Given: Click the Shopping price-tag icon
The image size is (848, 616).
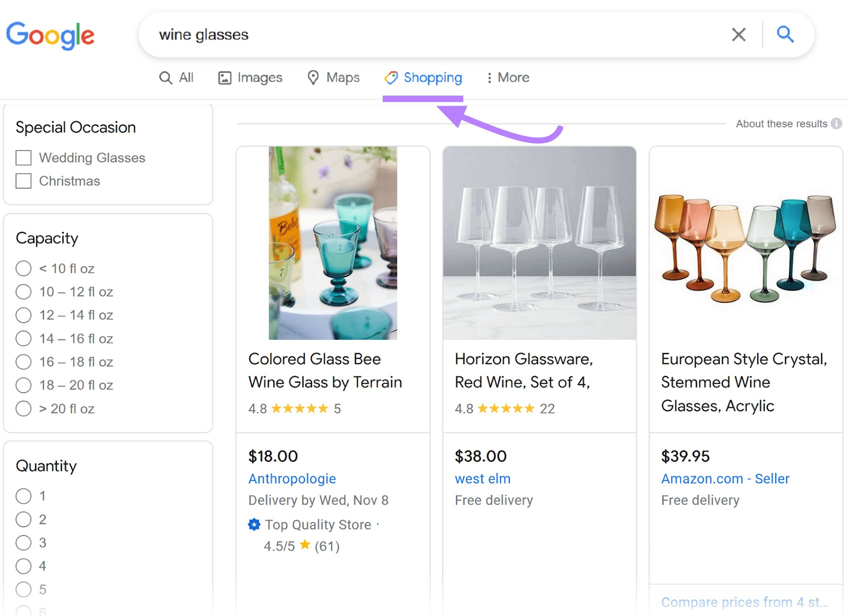Looking at the screenshot, I should 391,77.
